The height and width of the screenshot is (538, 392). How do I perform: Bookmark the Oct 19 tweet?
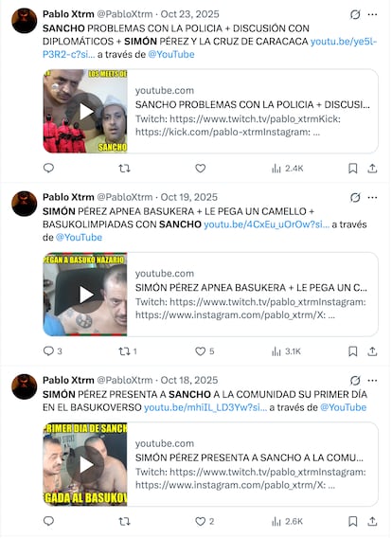[352, 351]
